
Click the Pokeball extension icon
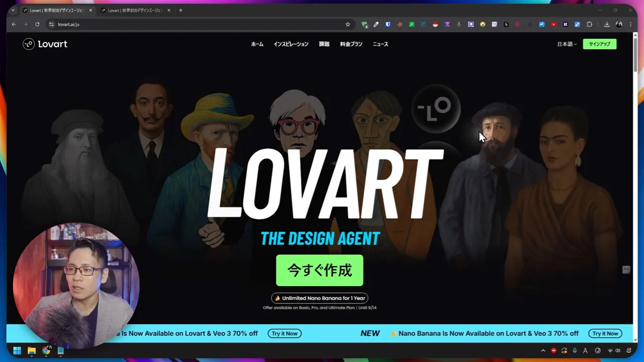[435, 24]
